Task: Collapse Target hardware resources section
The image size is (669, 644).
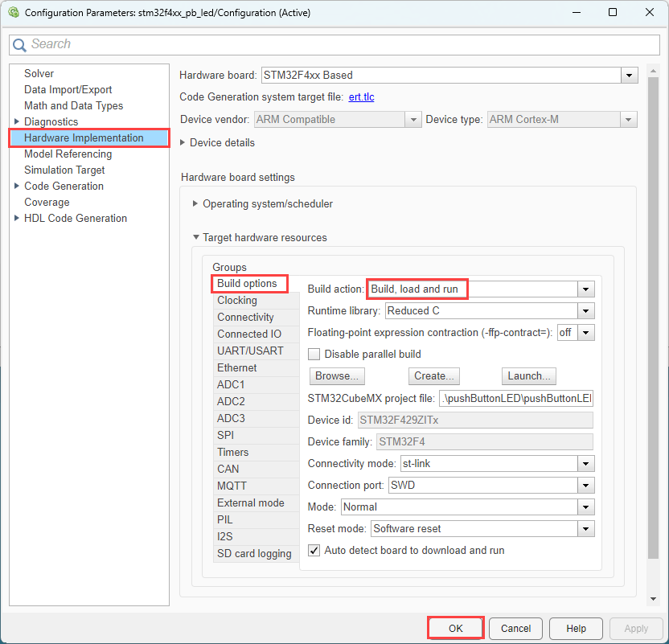Action: [x=196, y=237]
